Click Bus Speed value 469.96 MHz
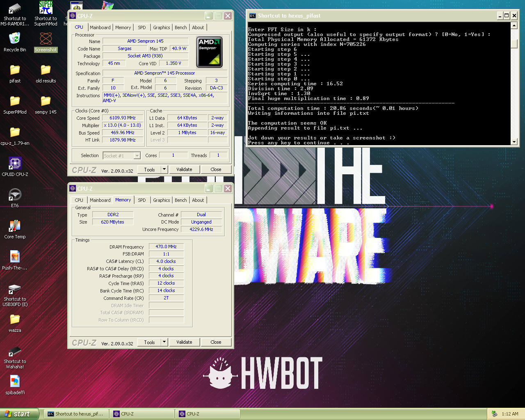Image resolution: width=525 pixels, height=420 pixels. [122, 132]
